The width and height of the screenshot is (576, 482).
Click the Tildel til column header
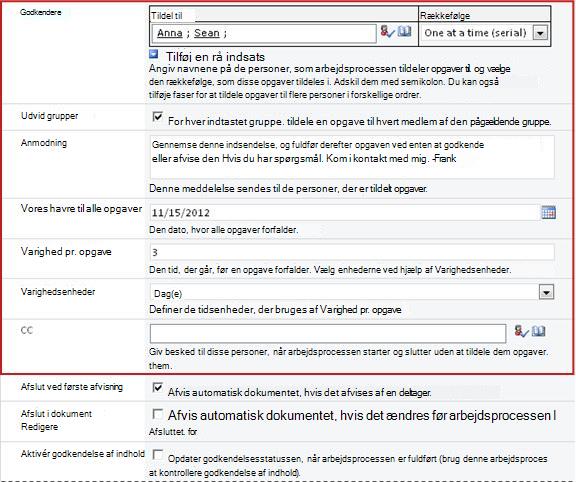point(167,16)
